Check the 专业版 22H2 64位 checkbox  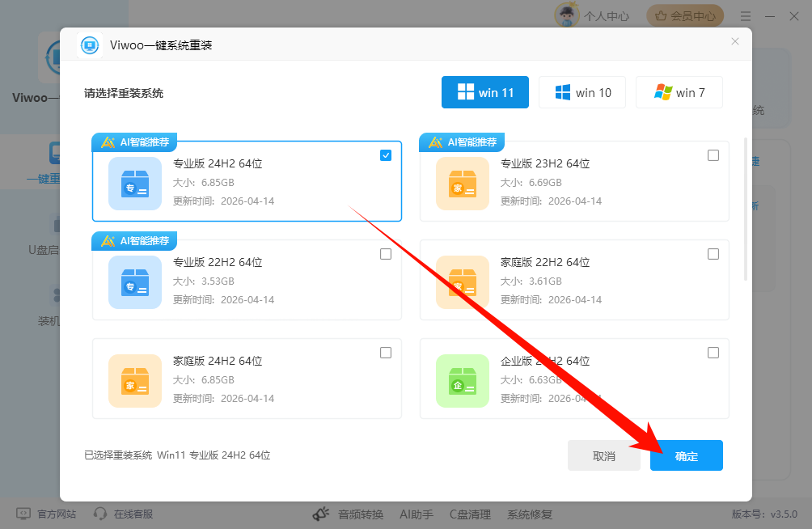click(x=386, y=254)
